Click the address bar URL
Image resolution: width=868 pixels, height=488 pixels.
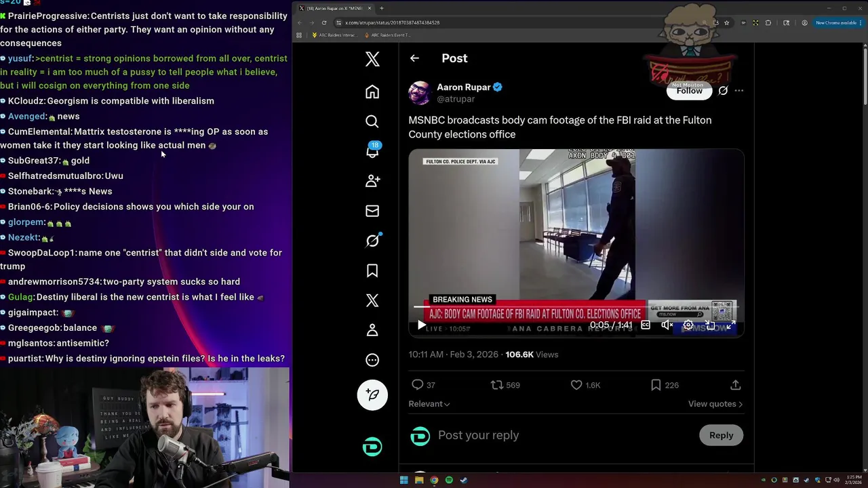392,22
